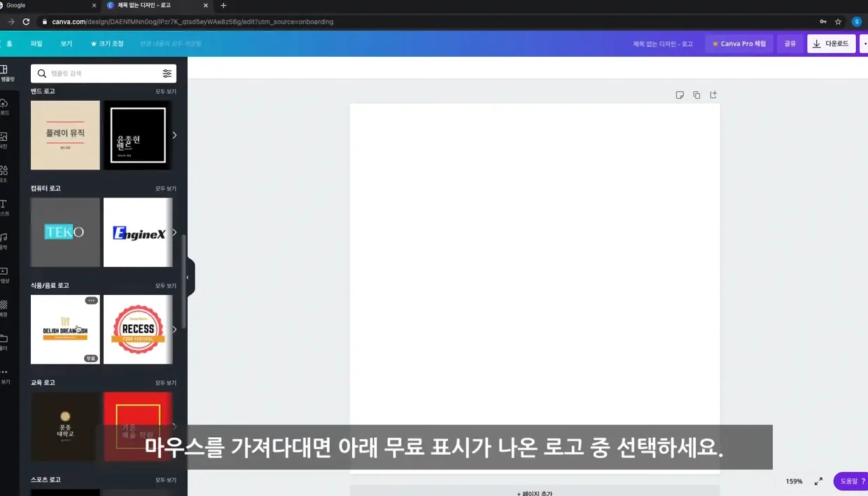This screenshot has height=496, width=868.
Task: Open the Text (텍스트) sidebar panel
Action: [x=4, y=208]
